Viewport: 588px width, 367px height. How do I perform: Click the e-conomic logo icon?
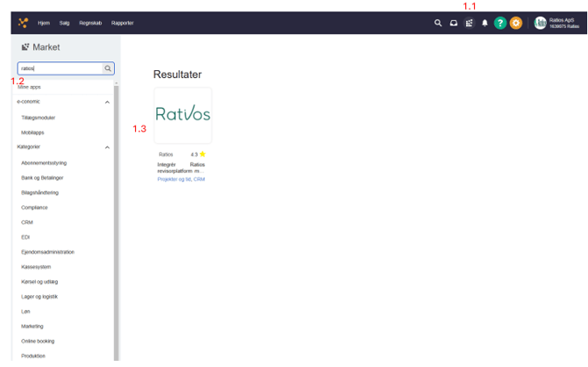(23, 23)
